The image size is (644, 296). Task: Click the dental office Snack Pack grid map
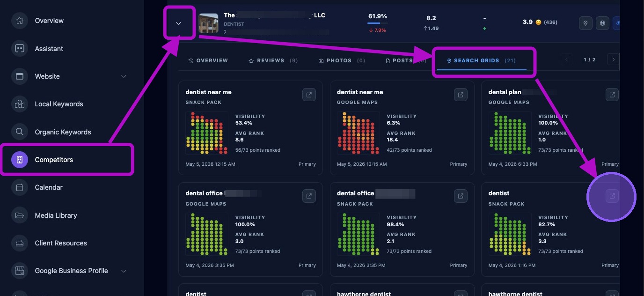click(359, 234)
